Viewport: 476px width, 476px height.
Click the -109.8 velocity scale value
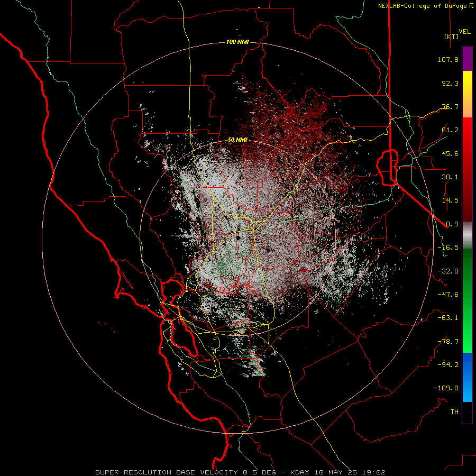tap(446, 388)
